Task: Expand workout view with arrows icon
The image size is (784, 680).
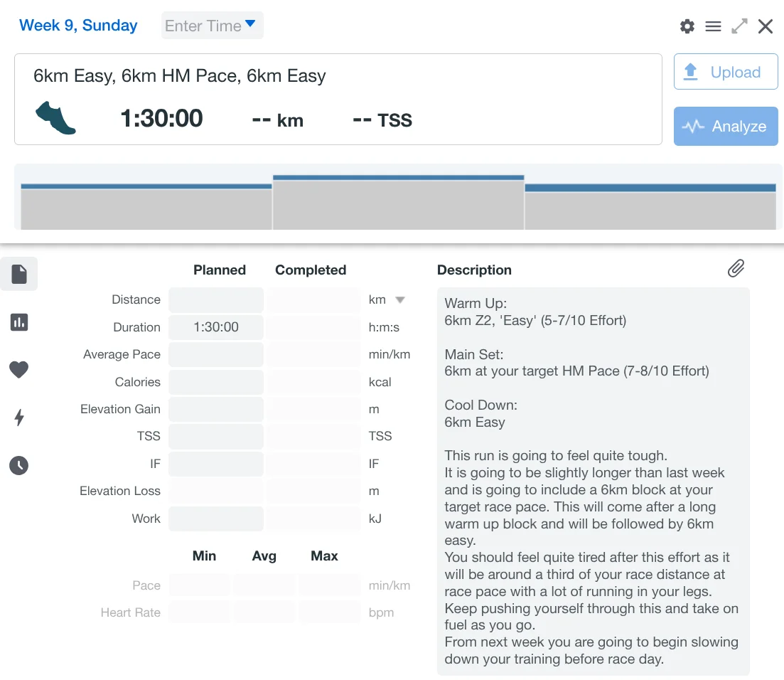Action: point(739,26)
